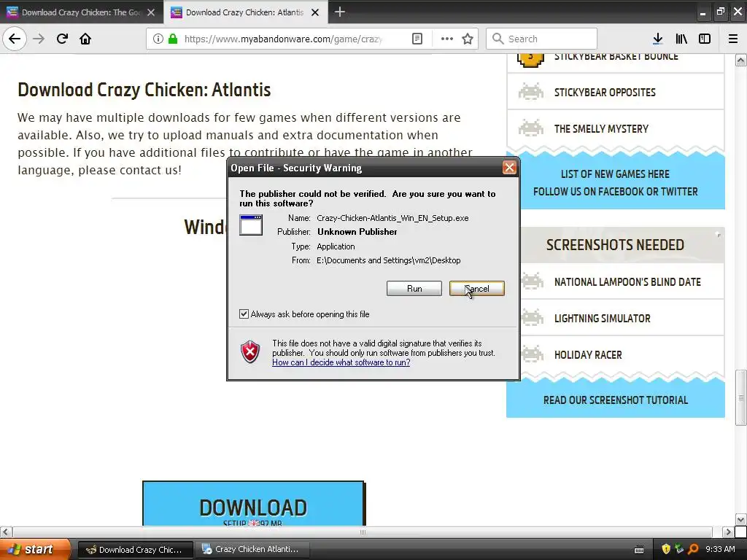This screenshot has height=560, width=747.
Task: Open The Smelly Mystery game link
Action: point(601,129)
